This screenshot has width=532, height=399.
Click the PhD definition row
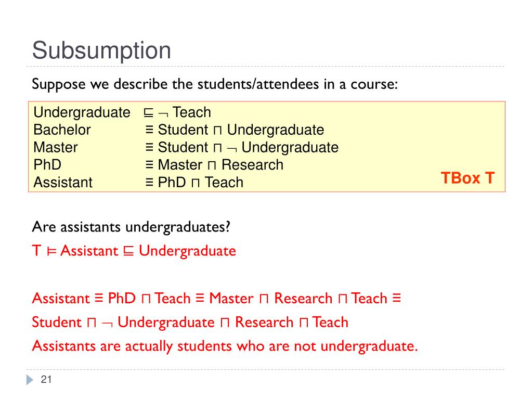pos(158,165)
